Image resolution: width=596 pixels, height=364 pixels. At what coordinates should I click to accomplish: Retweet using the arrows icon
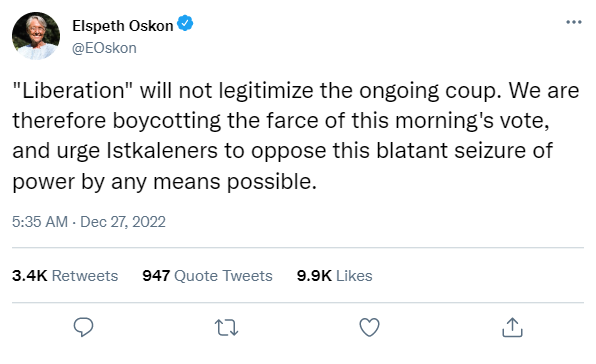(227, 328)
